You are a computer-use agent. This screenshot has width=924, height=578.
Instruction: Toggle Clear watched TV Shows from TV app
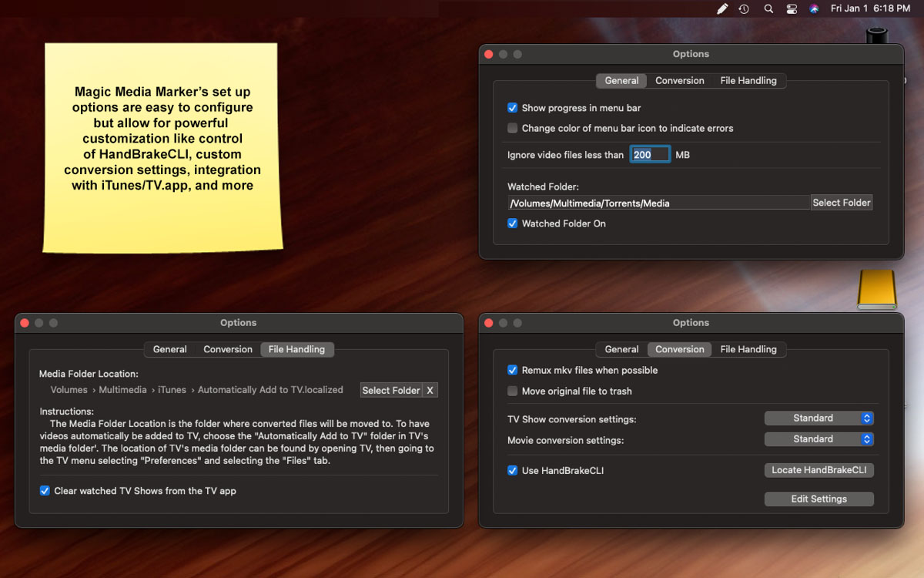45,490
